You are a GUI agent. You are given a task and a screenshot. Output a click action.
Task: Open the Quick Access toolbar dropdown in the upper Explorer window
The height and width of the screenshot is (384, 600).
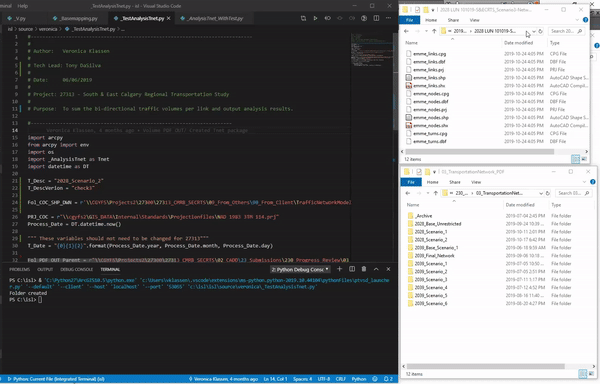click(433, 10)
